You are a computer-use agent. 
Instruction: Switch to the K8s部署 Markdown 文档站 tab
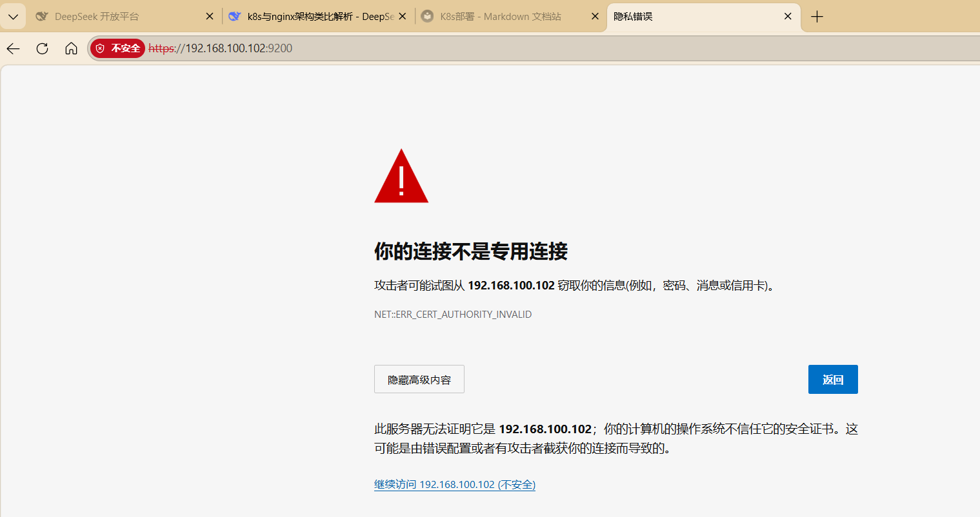(510, 17)
